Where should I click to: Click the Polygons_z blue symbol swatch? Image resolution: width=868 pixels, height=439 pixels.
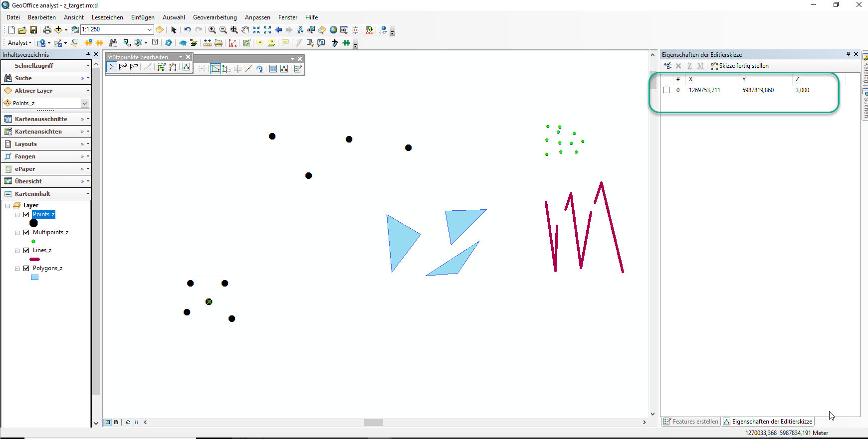click(x=34, y=278)
